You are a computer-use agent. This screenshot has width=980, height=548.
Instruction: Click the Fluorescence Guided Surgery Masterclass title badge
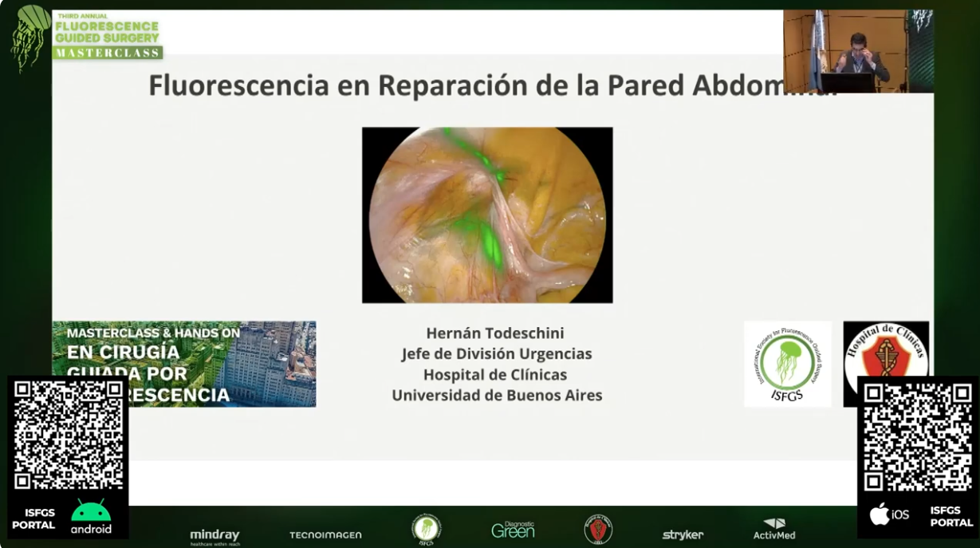107,35
